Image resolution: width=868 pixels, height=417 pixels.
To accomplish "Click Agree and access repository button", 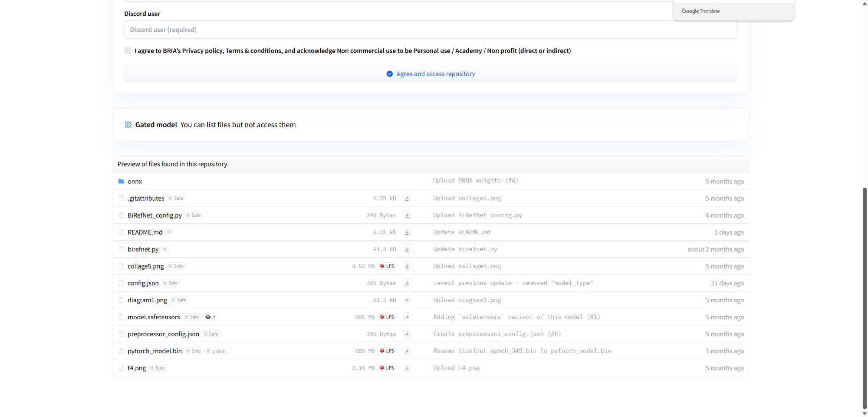I will pos(431,74).
